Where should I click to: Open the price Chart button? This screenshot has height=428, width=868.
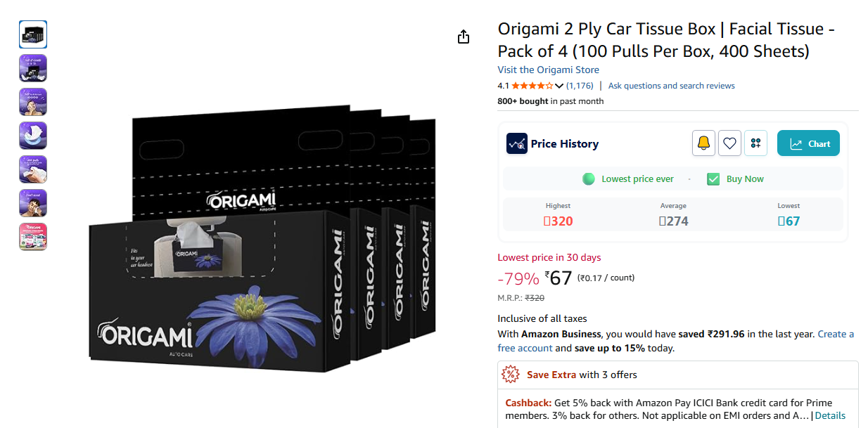(808, 143)
